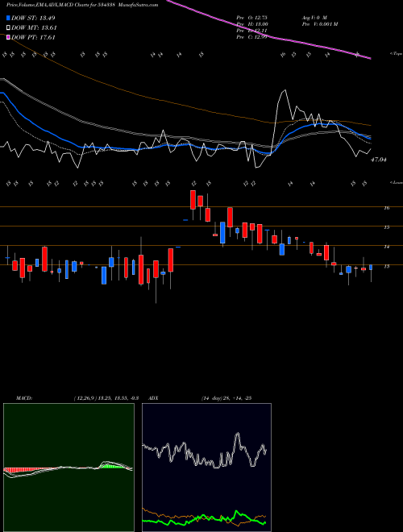The width and height of the screenshot is (403, 532).
Task: Click the price axis label 15
Action: click(x=386, y=227)
